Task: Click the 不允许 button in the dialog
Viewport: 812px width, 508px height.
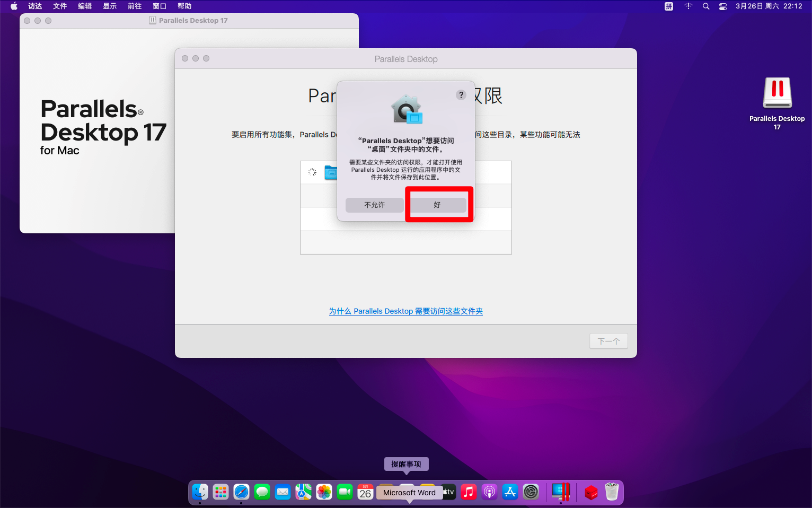Action: pyautogui.click(x=374, y=205)
